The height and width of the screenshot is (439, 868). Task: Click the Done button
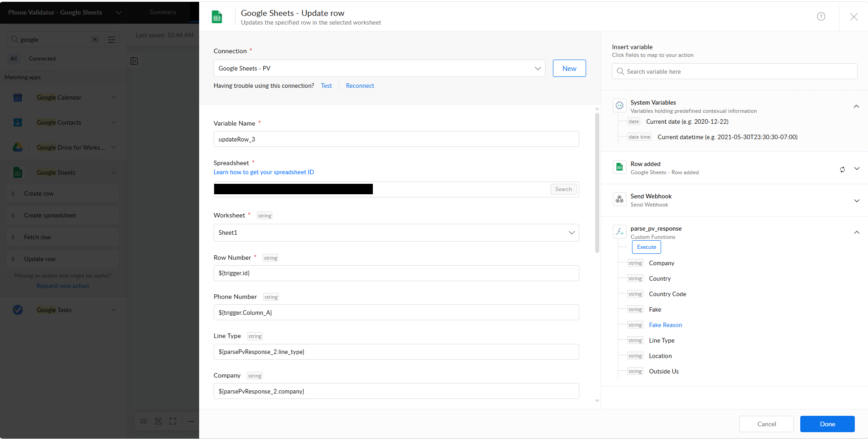pos(827,424)
